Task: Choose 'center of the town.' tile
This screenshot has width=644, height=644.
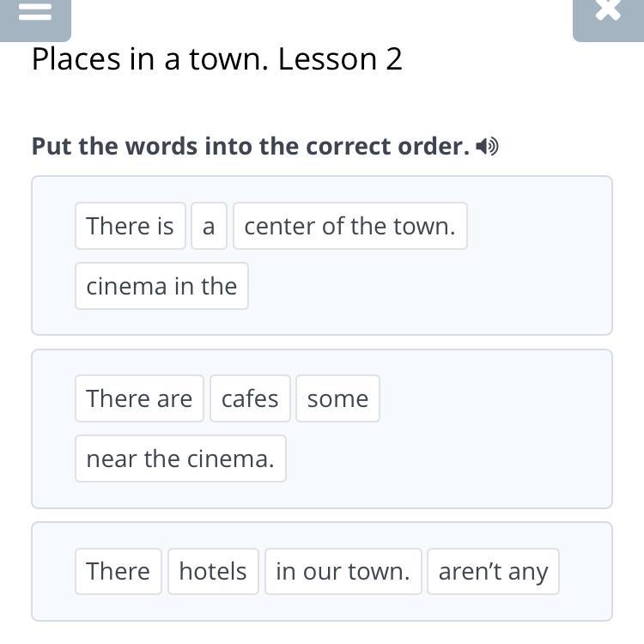Action: [349, 226]
